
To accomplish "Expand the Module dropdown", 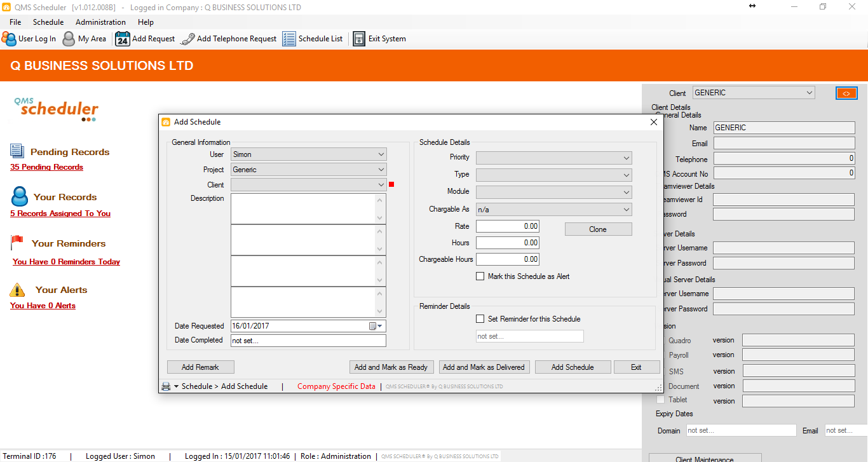I will tap(554, 192).
